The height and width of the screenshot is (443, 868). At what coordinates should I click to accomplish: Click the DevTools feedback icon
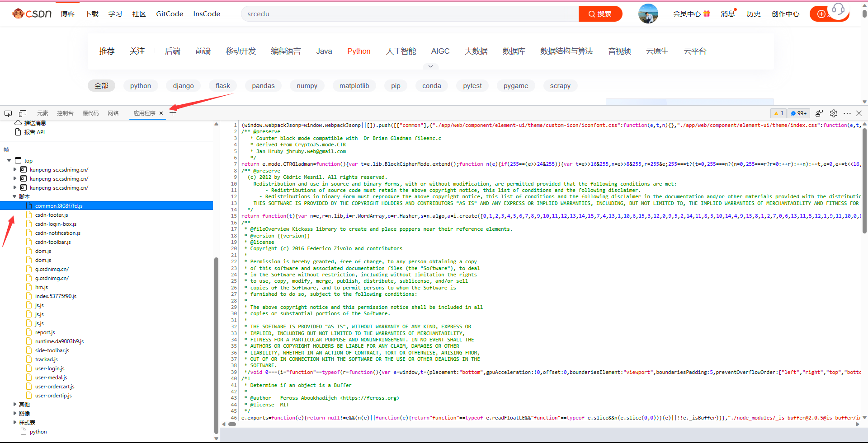(x=819, y=113)
